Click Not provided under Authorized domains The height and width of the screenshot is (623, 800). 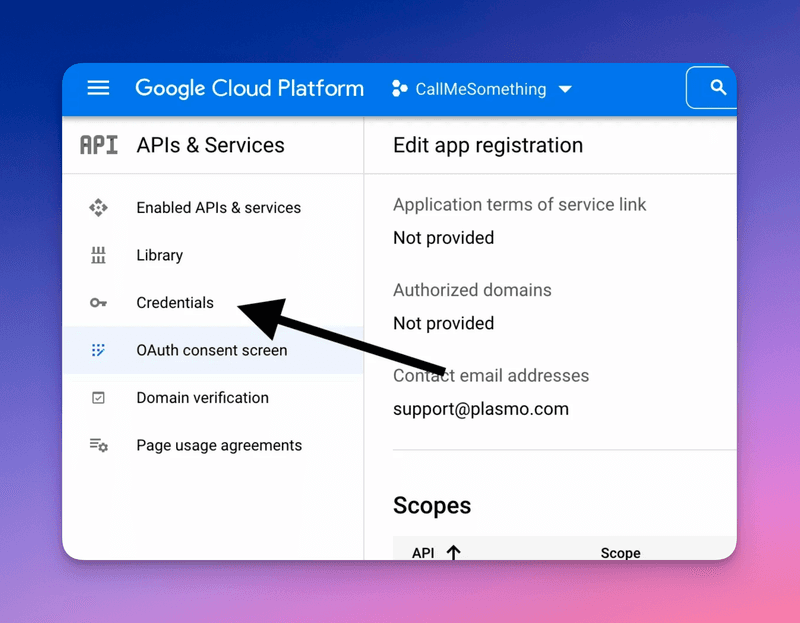(443, 323)
